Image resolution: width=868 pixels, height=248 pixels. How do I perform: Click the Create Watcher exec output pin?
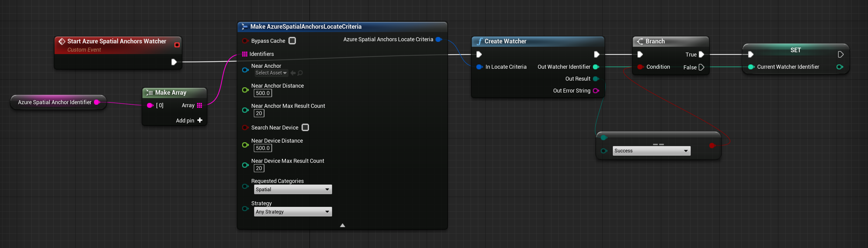pyautogui.click(x=597, y=54)
